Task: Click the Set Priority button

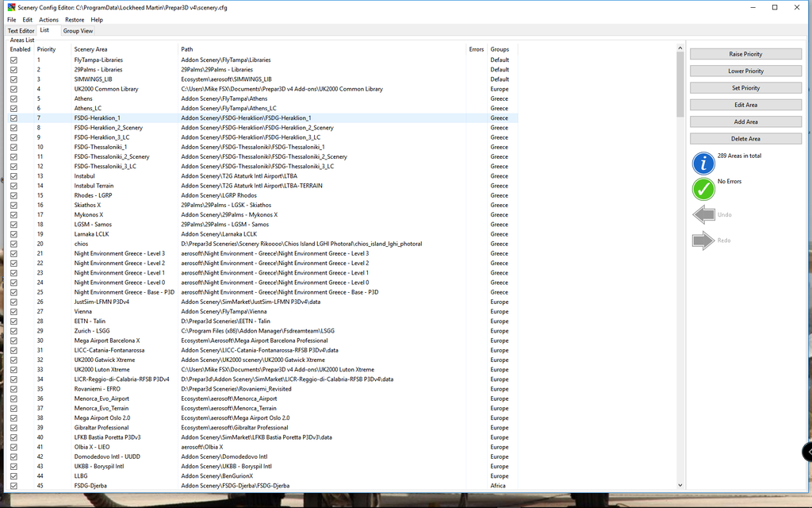Action: [745, 88]
